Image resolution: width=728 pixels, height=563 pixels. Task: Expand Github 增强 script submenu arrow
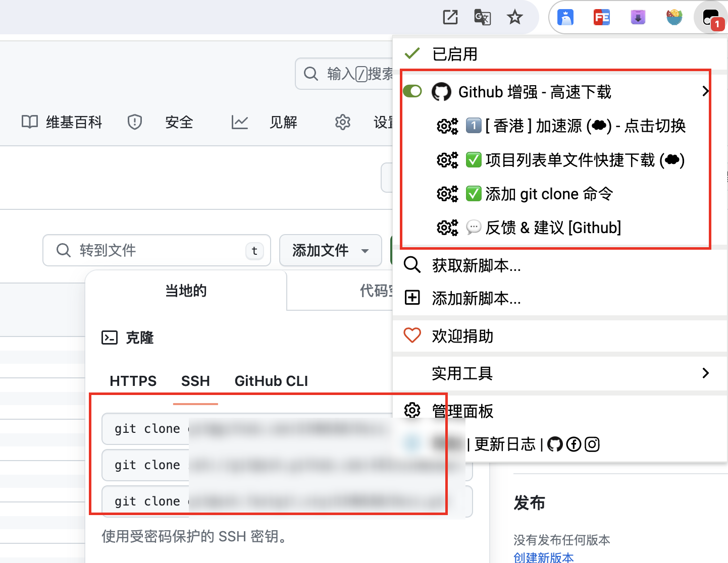click(x=705, y=91)
